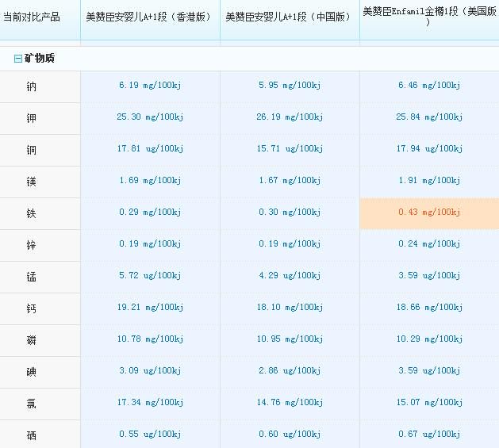Click the 15.71 ug/100kj copper value
Image resolution: width=499 pixels, height=448 pixels.
290,149
